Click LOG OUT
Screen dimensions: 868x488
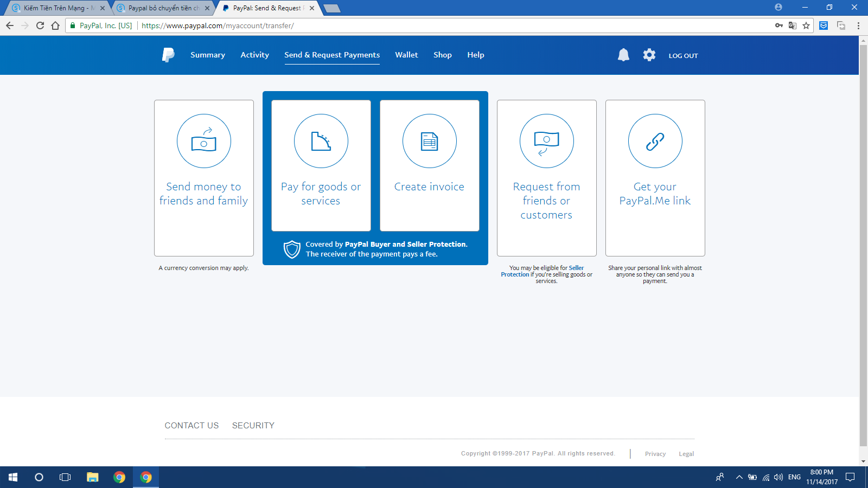[x=683, y=55]
